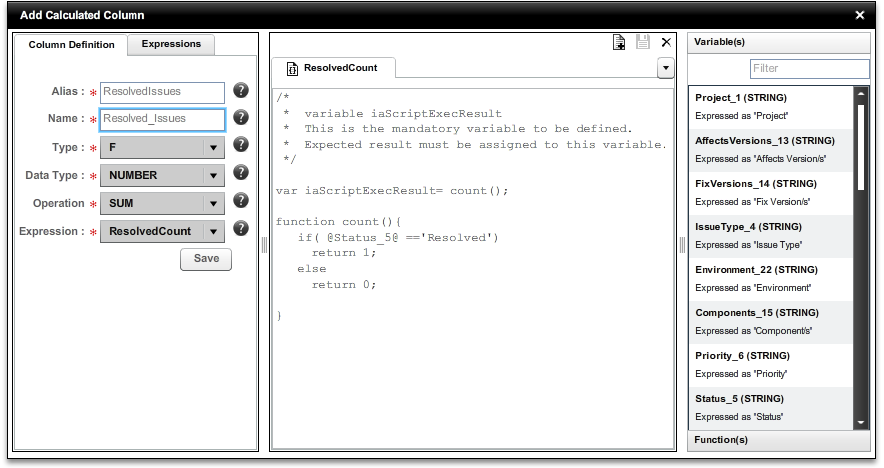Click the 'return 0;' code line
This screenshot has height=468, width=884.
click(344, 285)
